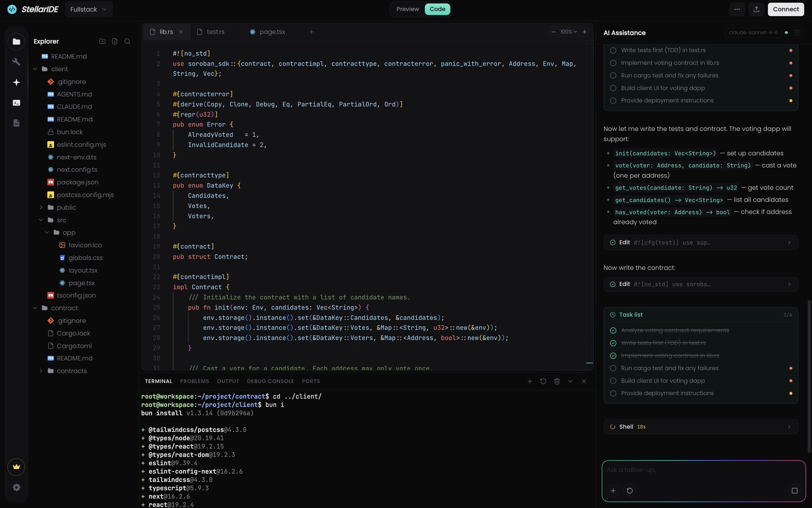Search files in Explorer

click(127, 41)
